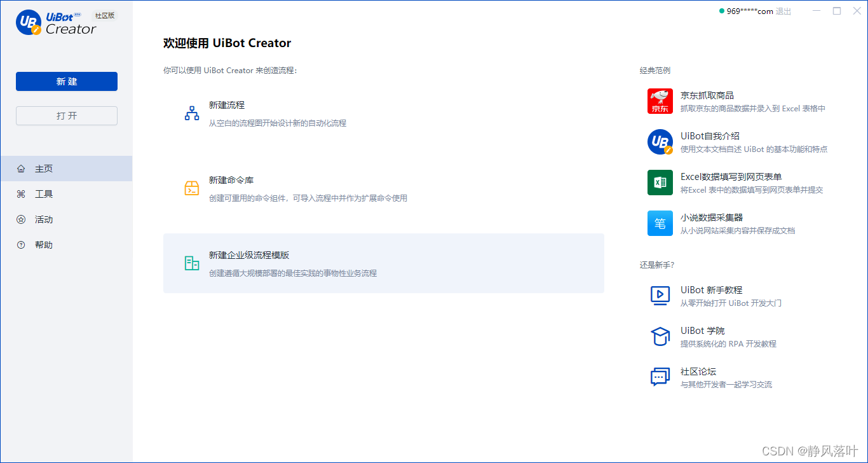Click the 新建企业级流程模版 template icon
Viewport: 868px width, 463px height.
192,263
